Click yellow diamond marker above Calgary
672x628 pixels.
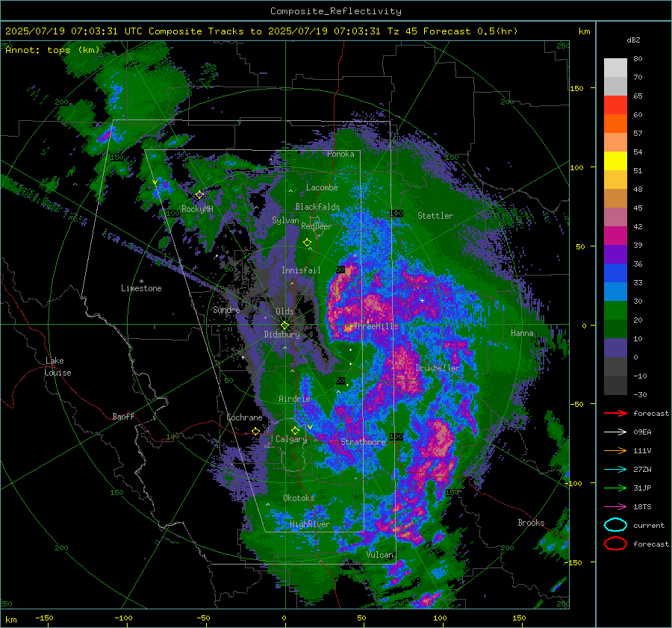tap(295, 430)
